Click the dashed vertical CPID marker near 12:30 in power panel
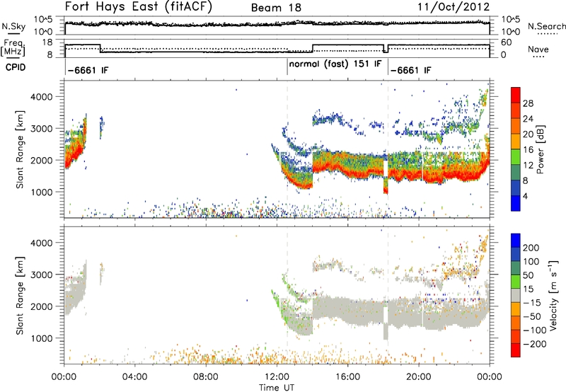The image size is (566, 392). (287, 149)
